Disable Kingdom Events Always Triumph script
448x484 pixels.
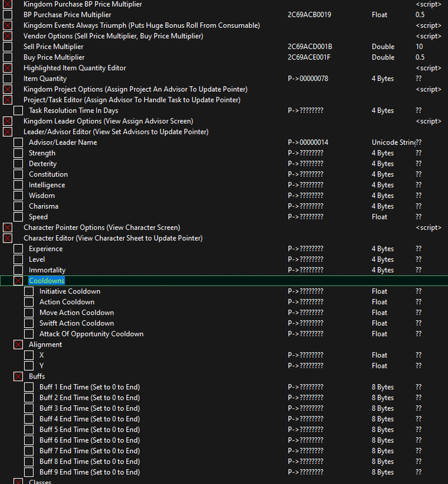8,25
